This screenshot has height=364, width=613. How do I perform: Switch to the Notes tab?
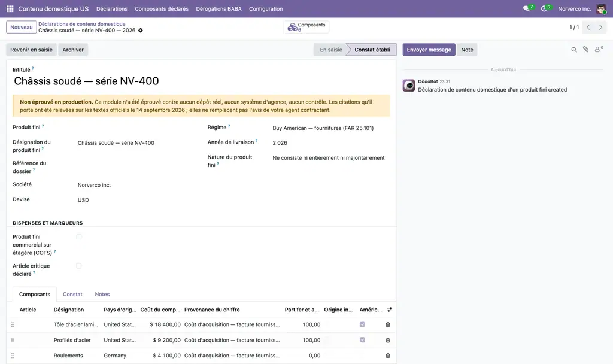pyautogui.click(x=102, y=295)
